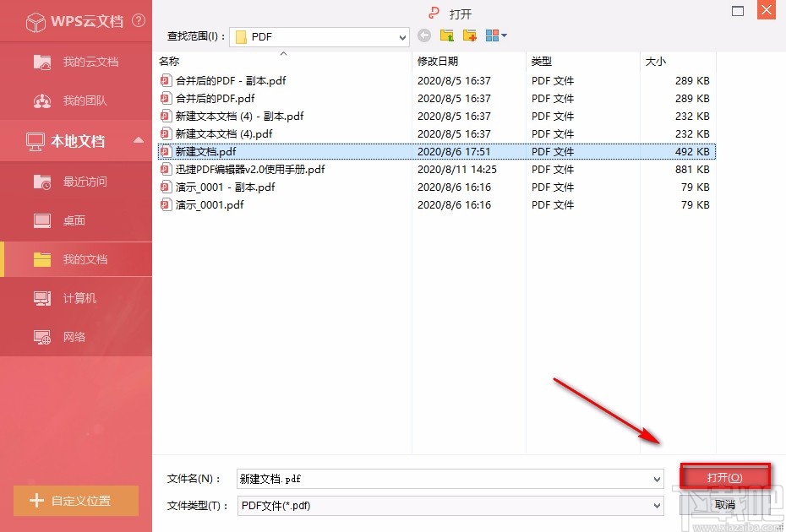Click the 取消 button
Screen dimensions: 786x532
click(x=724, y=505)
